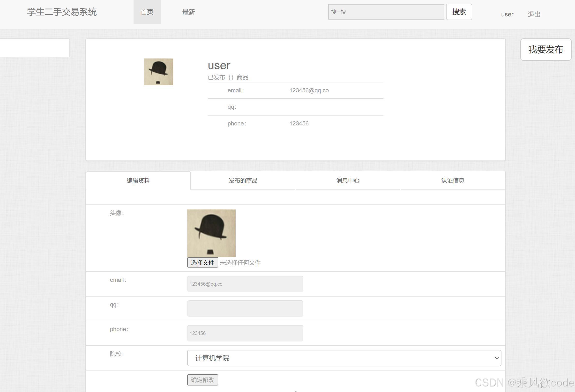Switch to the 发布的商品 tab
Viewport: 575px width, 392px height.
tap(243, 181)
